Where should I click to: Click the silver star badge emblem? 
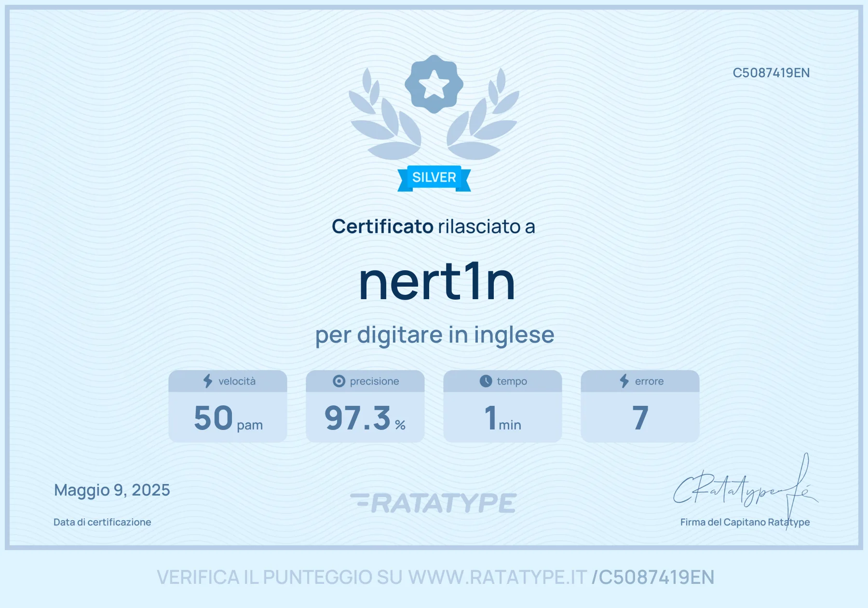(x=434, y=84)
